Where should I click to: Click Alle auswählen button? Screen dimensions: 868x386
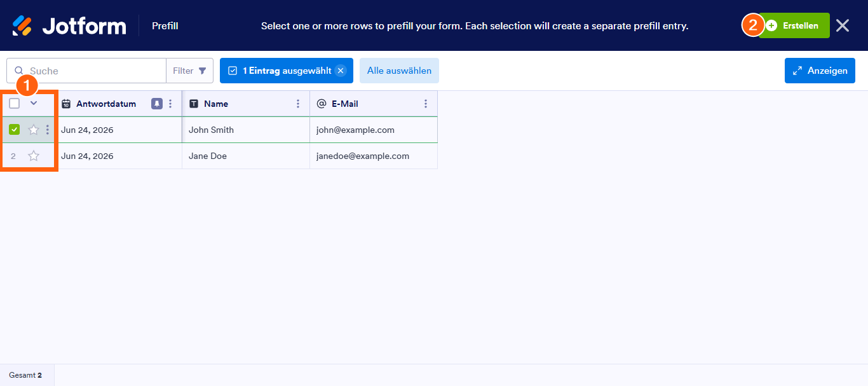tap(399, 71)
